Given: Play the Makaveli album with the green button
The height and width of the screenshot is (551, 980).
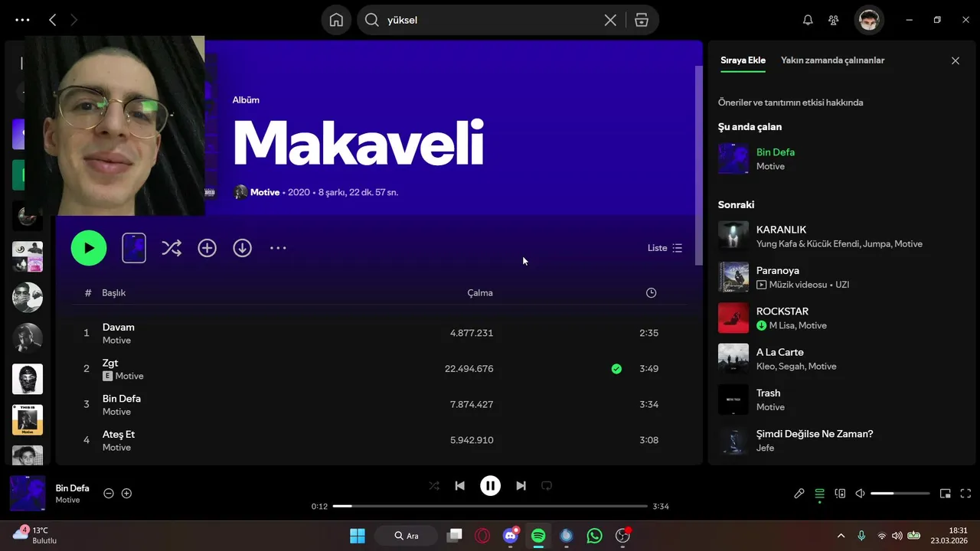Looking at the screenshot, I should pos(89,248).
